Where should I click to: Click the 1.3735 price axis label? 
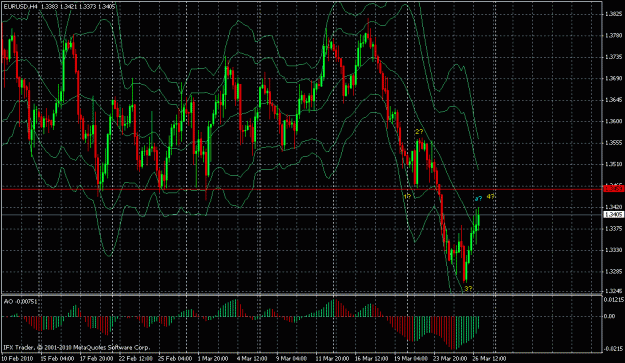613,57
